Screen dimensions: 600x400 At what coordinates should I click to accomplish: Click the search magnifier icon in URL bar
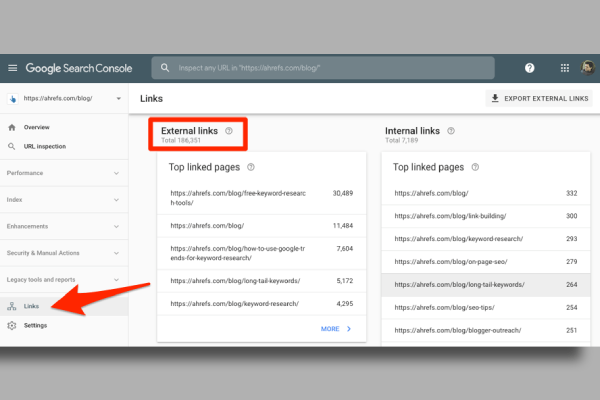point(165,68)
